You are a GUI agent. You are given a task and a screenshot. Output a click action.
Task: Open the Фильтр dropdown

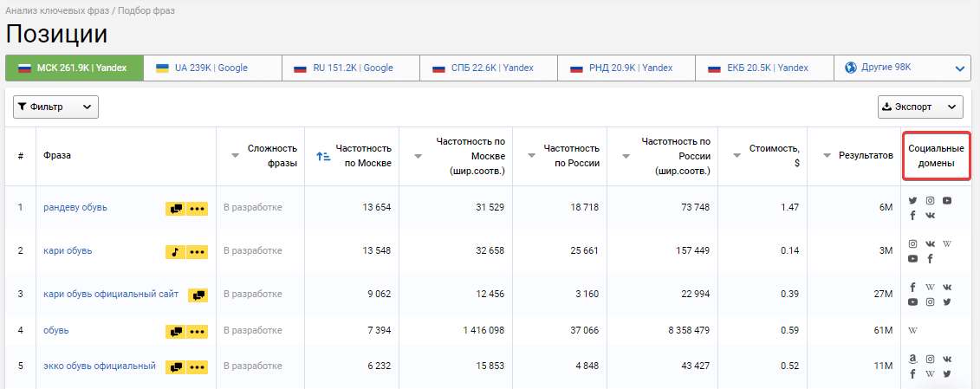pyautogui.click(x=55, y=107)
